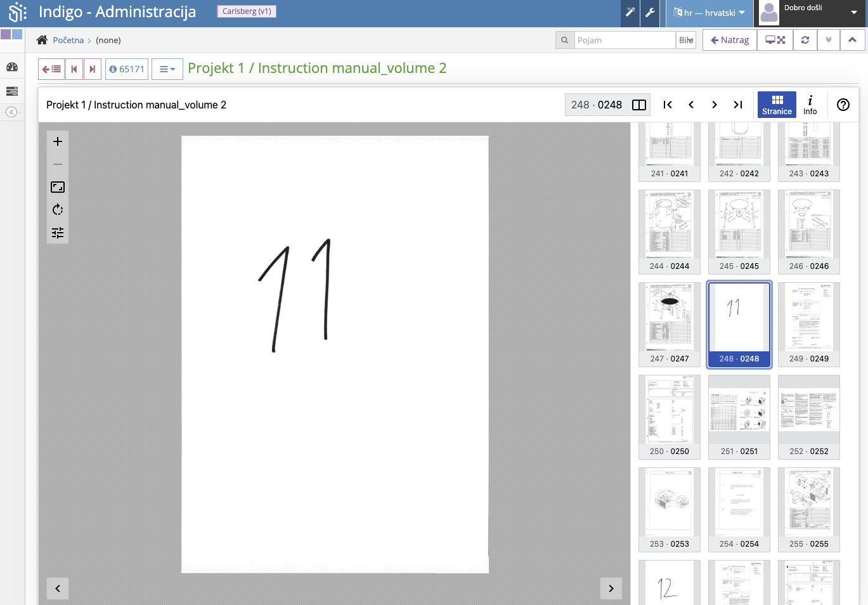
Task: Go to next record icon
Action: coord(93,69)
